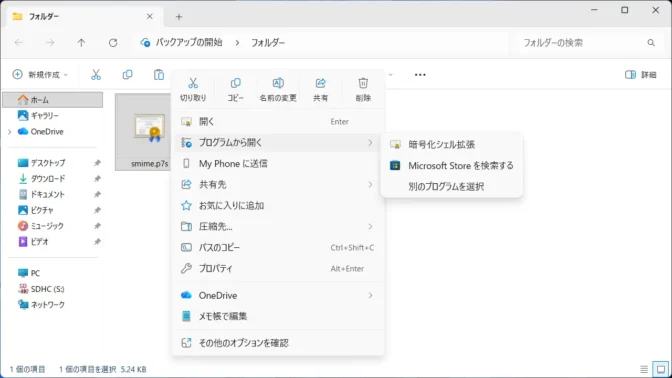
Task: Toggle the 詳細 details pane
Action: point(641,75)
